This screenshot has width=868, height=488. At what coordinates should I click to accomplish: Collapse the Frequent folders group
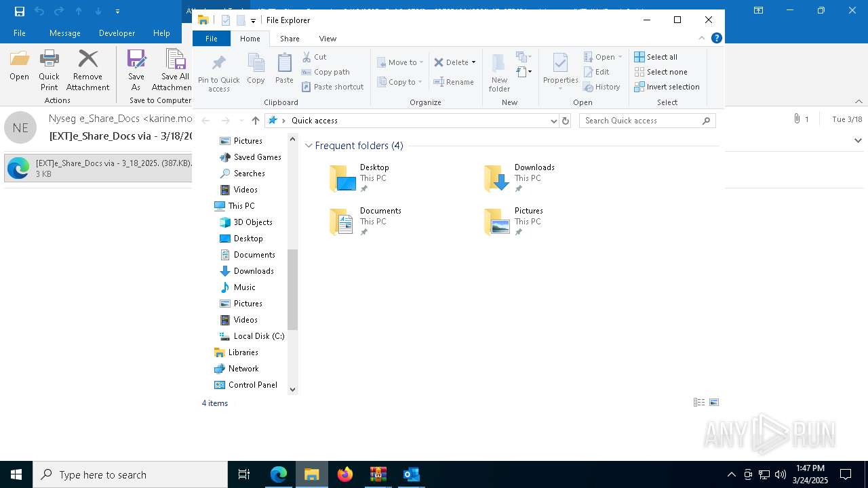309,146
